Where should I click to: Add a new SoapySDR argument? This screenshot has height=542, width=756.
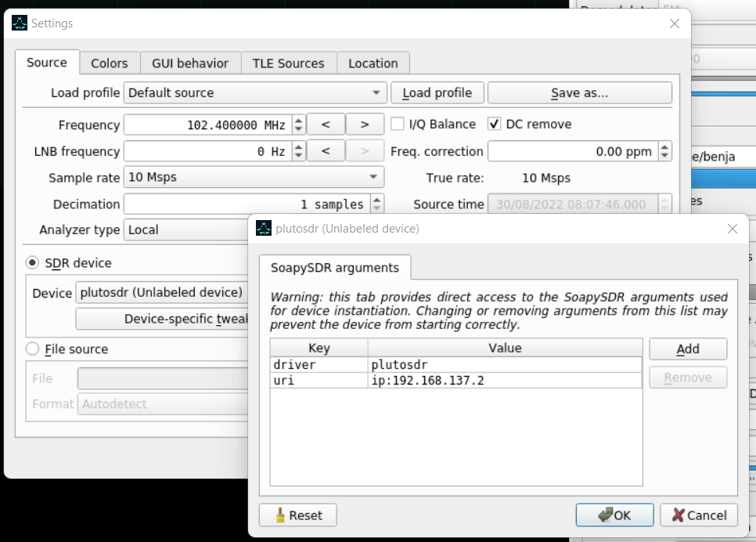point(687,348)
